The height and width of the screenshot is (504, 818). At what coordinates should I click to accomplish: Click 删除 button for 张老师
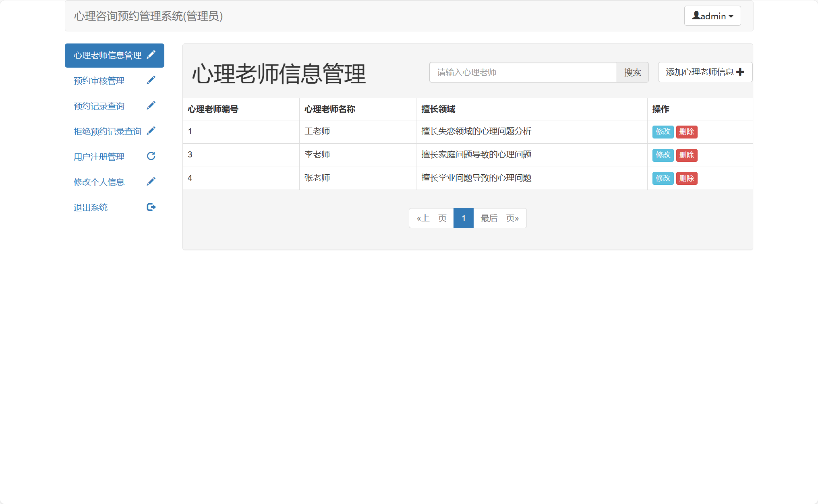tap(687, 178)
